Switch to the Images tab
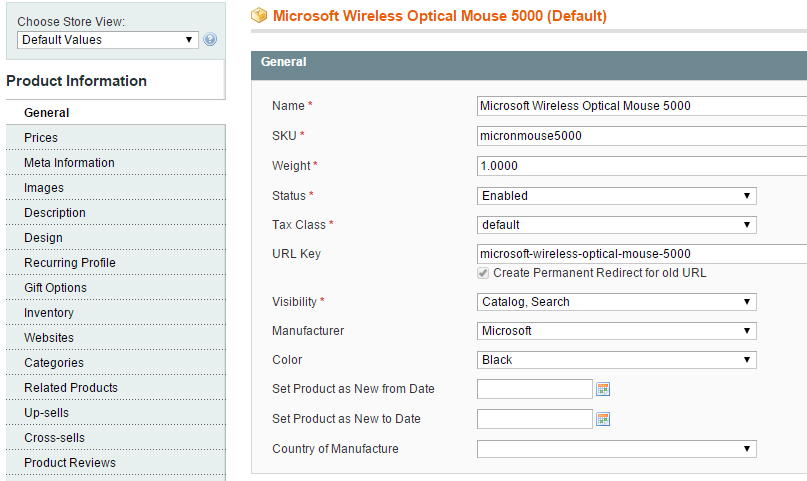This screenshot has height=481, width=807. point(116,188)
